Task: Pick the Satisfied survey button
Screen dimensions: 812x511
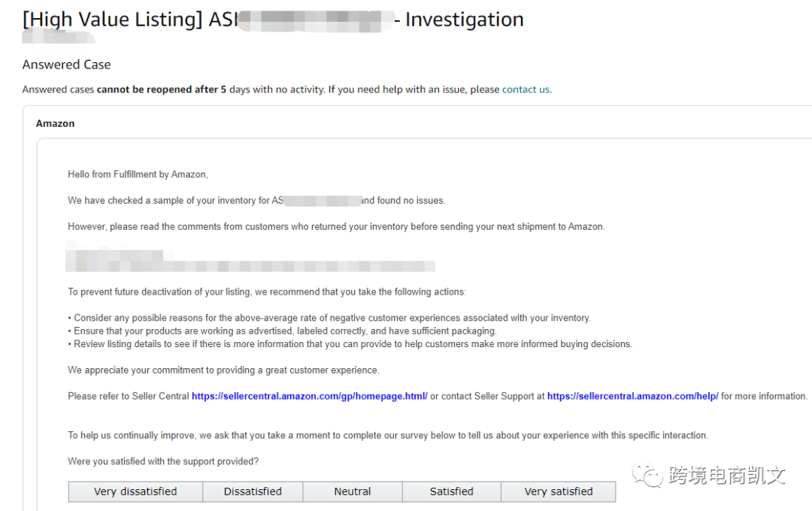Action: click(x=451, y=491)
